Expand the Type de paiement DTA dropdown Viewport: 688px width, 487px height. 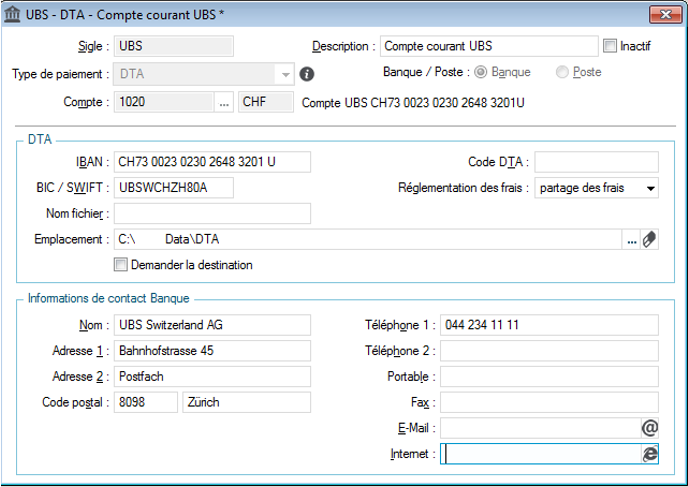pos(285,74)
